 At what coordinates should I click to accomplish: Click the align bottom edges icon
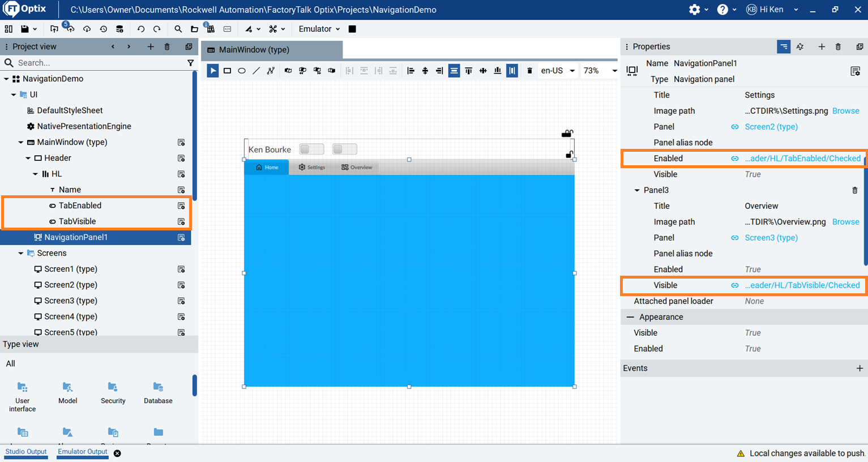(x=498, y=71)
